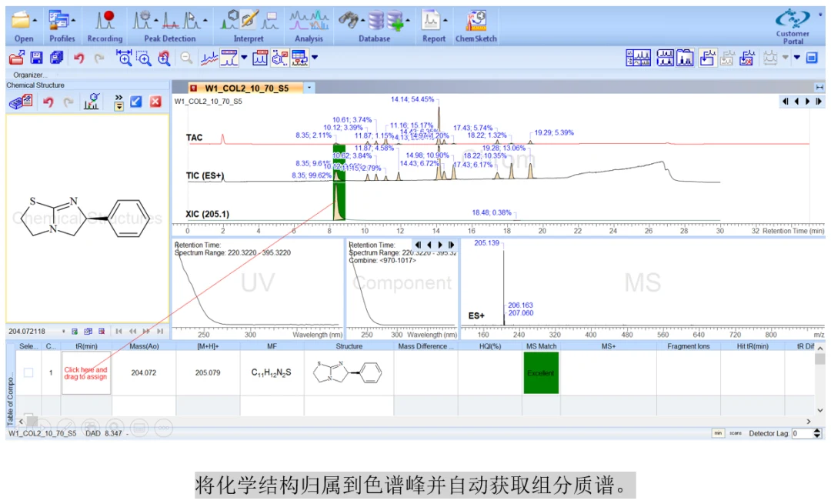
Task: Click the blue checkmark accept icon
Action: (136, 102)
